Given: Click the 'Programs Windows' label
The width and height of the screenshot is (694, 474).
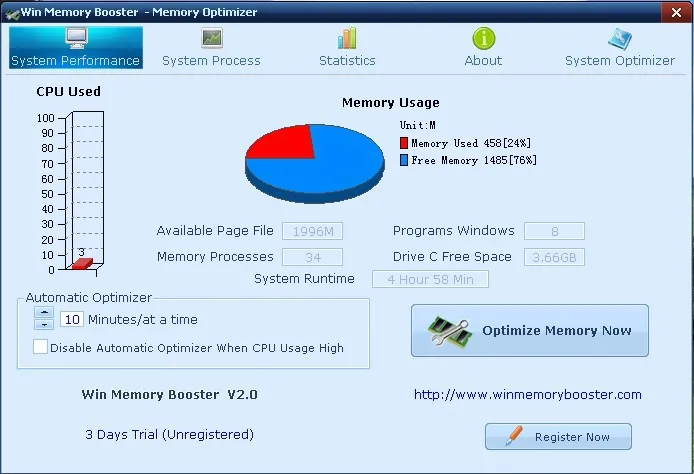Looking at the screenshot, I should (454, 231).
